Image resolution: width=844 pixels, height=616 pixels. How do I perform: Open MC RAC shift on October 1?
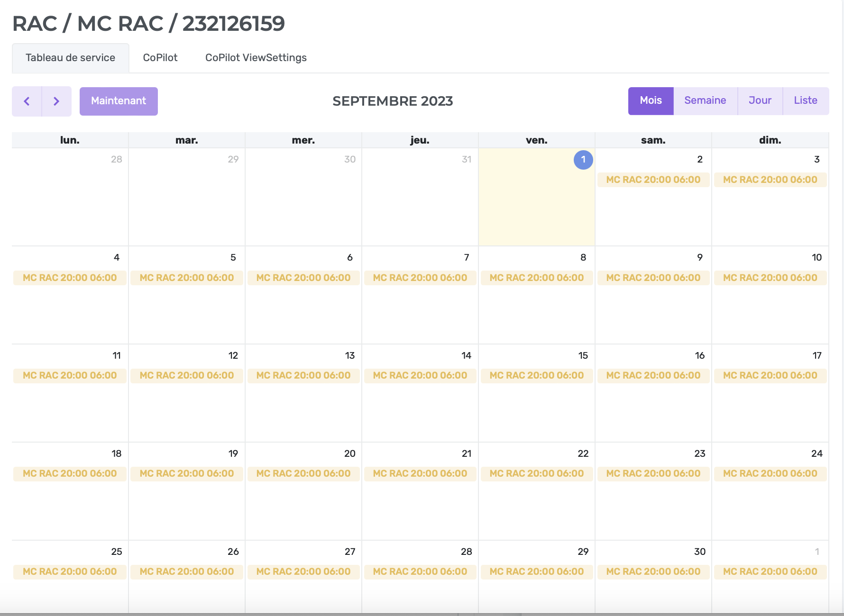click(x=770, y=571)
